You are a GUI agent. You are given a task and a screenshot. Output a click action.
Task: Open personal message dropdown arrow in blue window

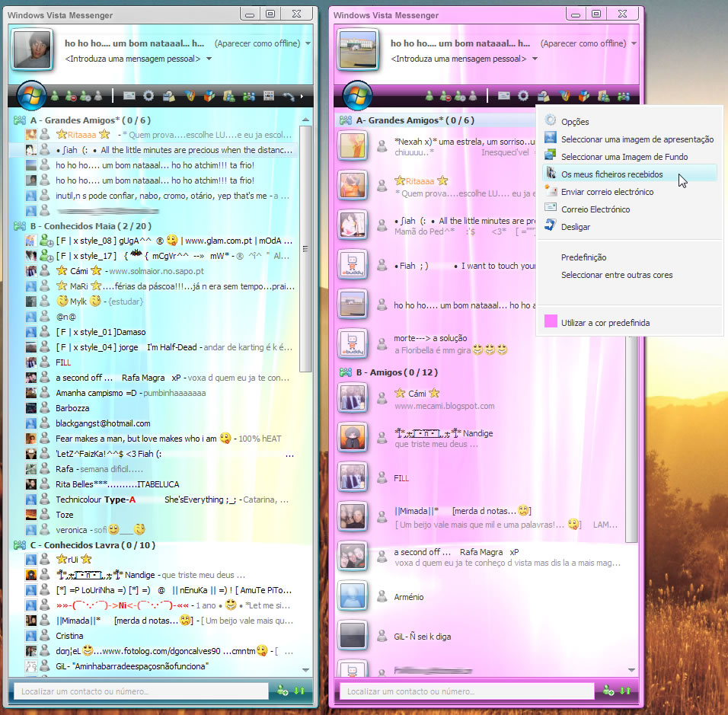click(x=209, y=59)
